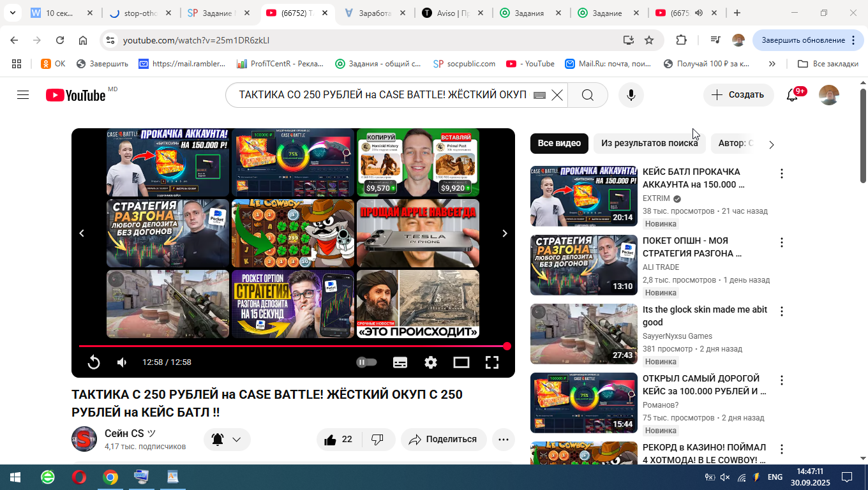
Task: Open Chrome media control icon
Action: point(716,40)
